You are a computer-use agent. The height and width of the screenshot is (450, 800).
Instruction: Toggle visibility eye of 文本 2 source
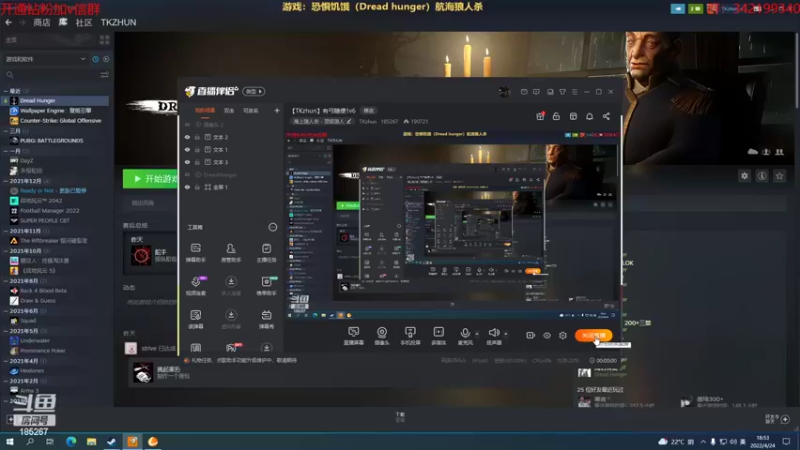[x=187, y=137]
